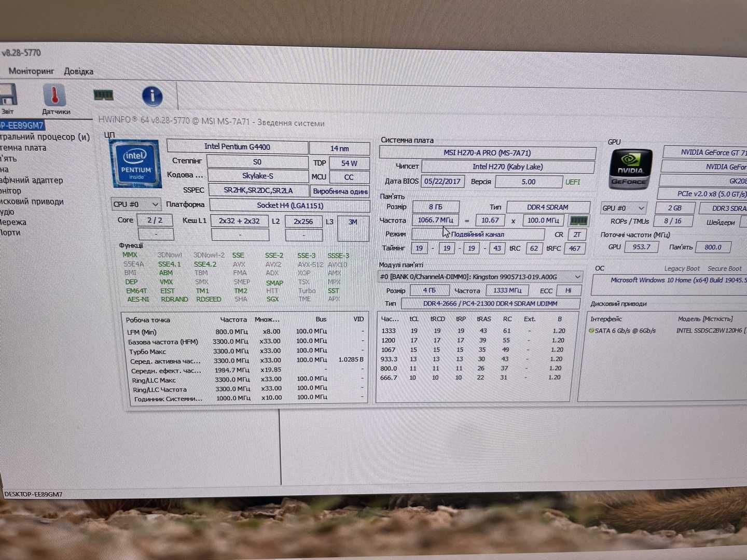The width and height of the screenshot is (747, 560).
Task: Select Порти ports tree node
Action: (x=10, y=233)
